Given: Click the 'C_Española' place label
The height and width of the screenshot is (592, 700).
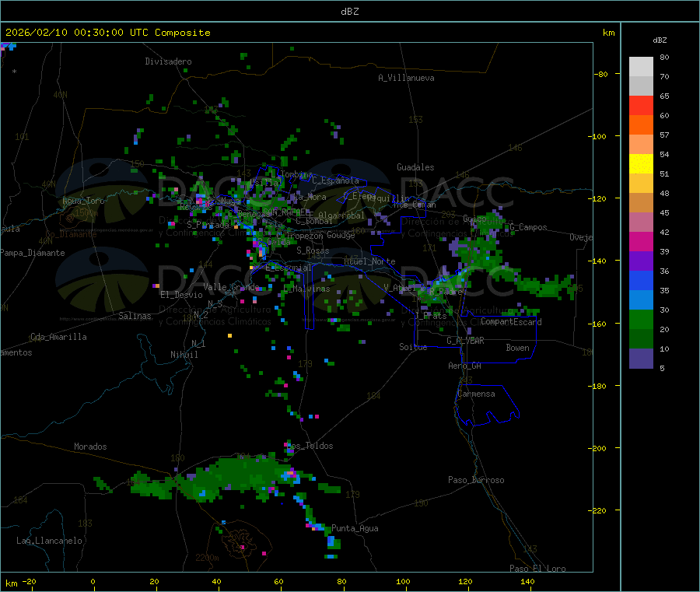Looking at the screenshot, I should coord(336,180).
